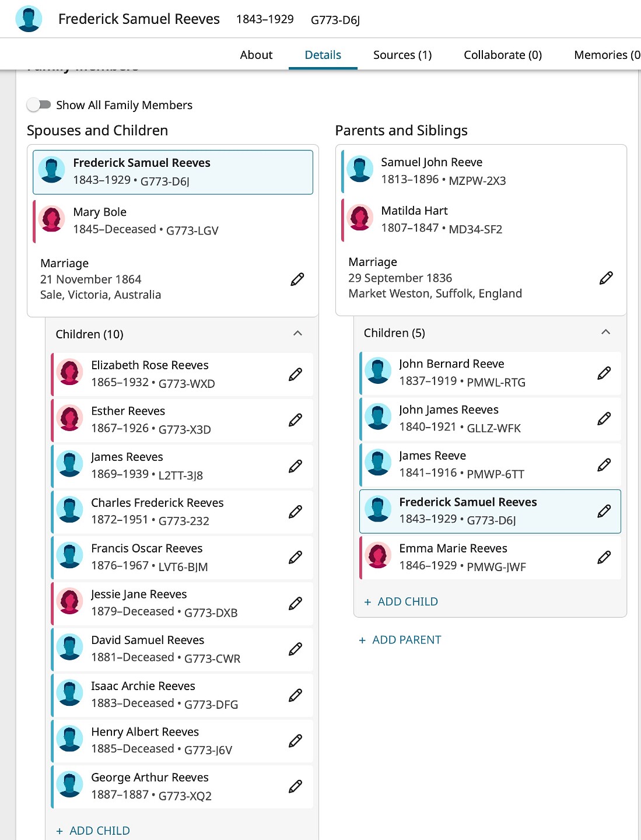Image resolution: width=641 pixels, height=840 pixels.
Task: Open Samuel John Reeve's person entry
Action: (432, 163)
